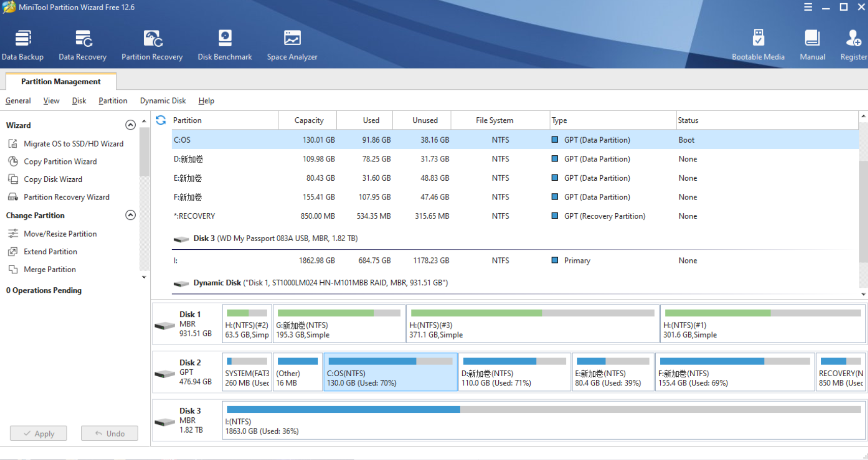Open the Data Backup tool
The width and height of the screenshot is (868, 460).
point(23,46)
